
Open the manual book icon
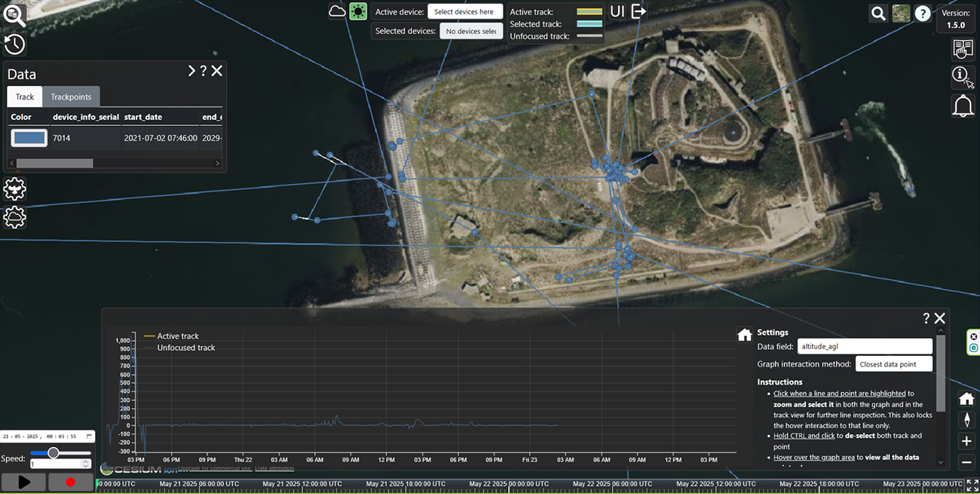coord(963,49)
